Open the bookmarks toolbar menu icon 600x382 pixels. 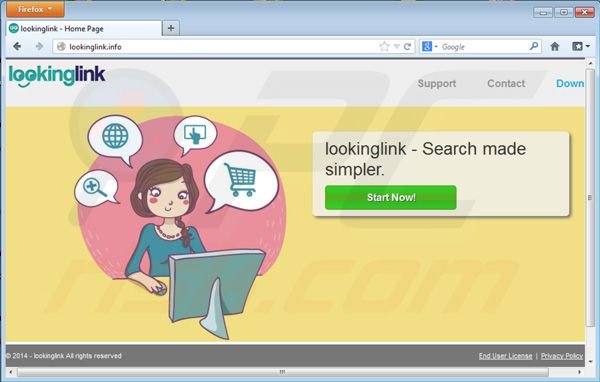580,47
